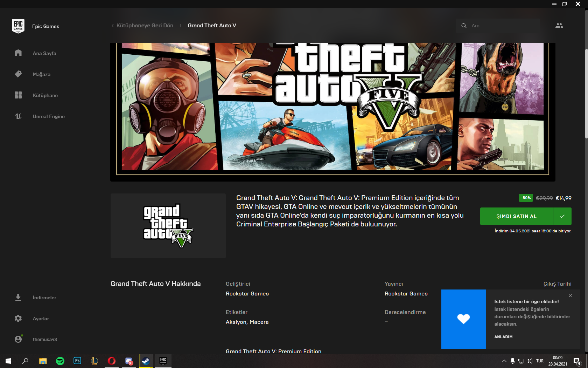The height and width of the screenshot is (368, 588).
Task: Toggle the wishlist checkmark button
Action: (x=562, y=216)
